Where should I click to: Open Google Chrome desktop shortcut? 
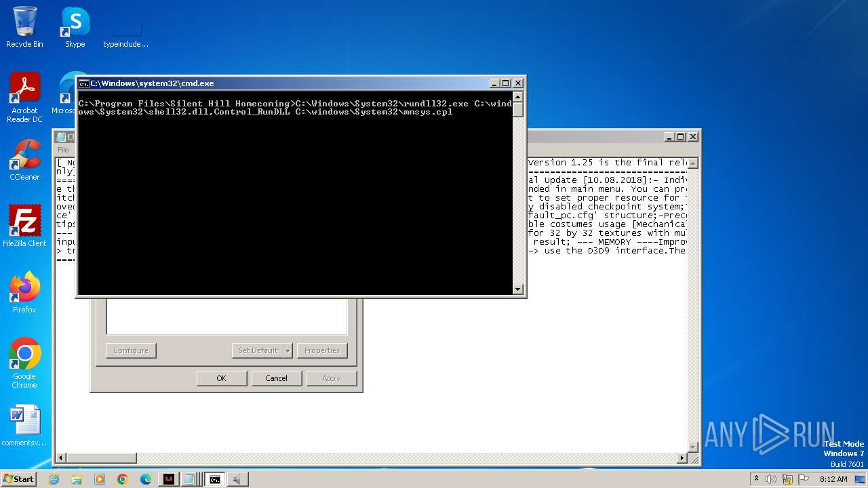(x=24, y=363)
